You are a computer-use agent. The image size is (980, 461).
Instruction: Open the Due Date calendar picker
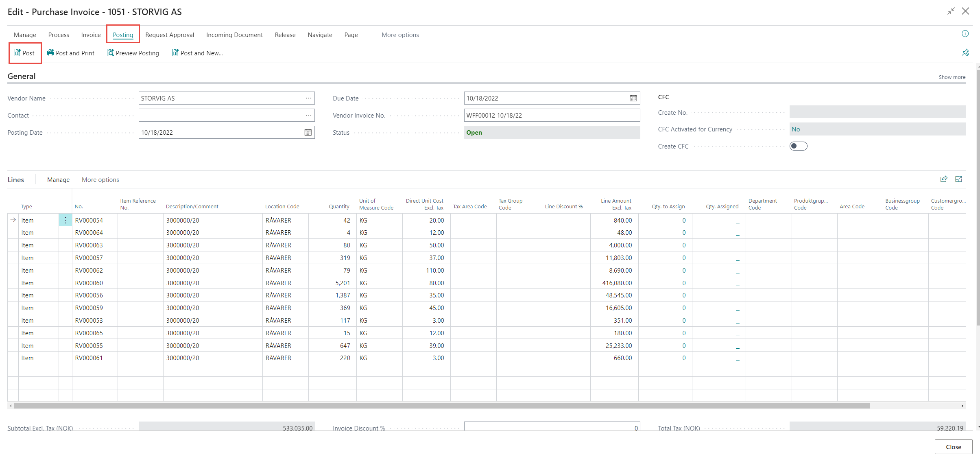[x=633, y=98]
